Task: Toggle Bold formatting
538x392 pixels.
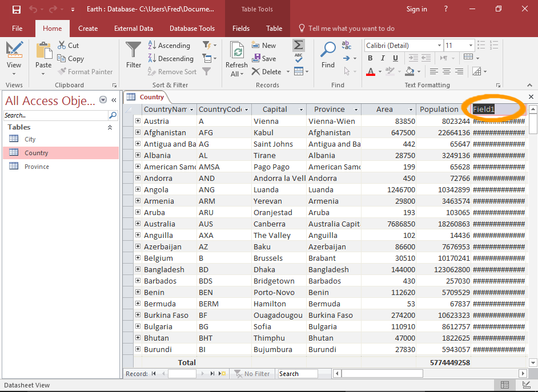Action: [370, 58]
